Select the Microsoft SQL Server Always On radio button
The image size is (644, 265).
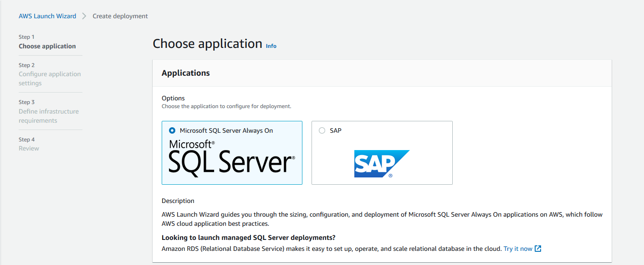pyautogui.click(x=172, y=130)
